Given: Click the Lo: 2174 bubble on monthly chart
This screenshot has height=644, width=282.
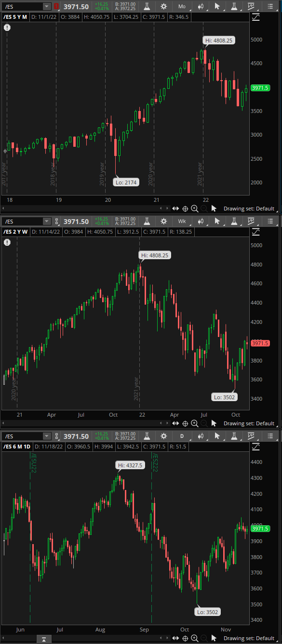Looking at the screenshot, I should (x=126, y=182).
